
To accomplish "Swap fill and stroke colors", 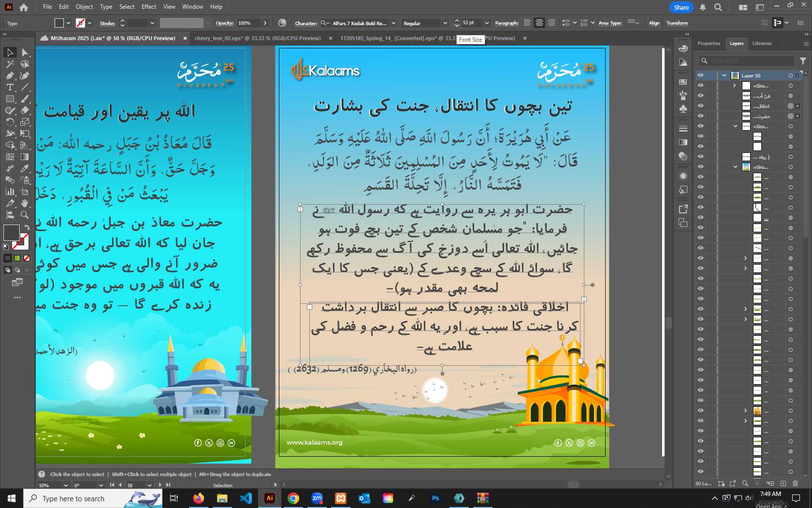I will point(27,227).
